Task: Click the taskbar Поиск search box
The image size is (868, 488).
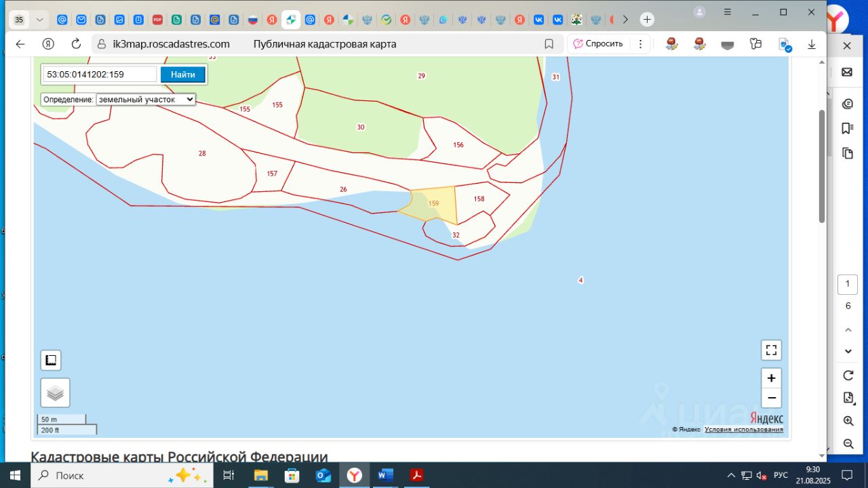Action: pos(122,475)
